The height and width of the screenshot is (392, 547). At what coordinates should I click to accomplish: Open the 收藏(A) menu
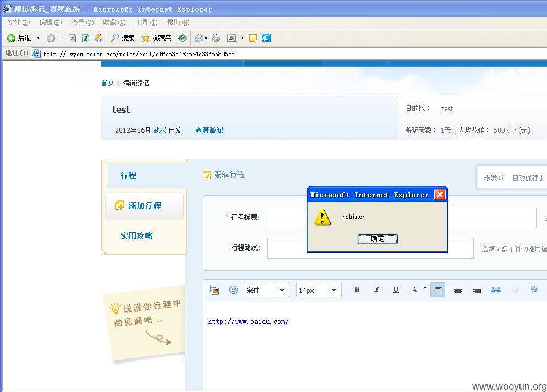coord(114,23)
